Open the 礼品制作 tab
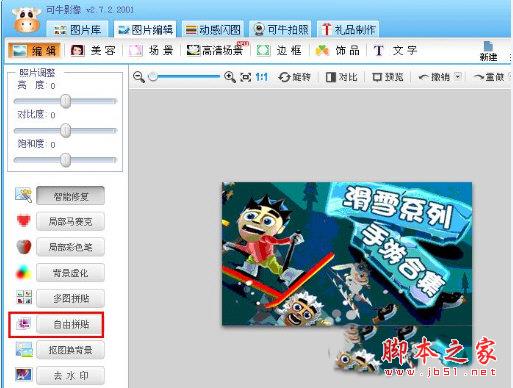This screenshot has height=388, width=513. 348,30
